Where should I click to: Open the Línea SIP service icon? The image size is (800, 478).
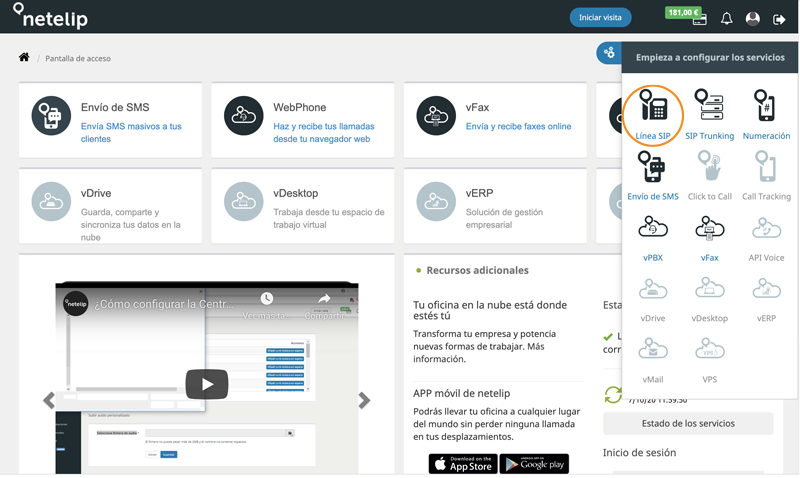coord(653,106)
